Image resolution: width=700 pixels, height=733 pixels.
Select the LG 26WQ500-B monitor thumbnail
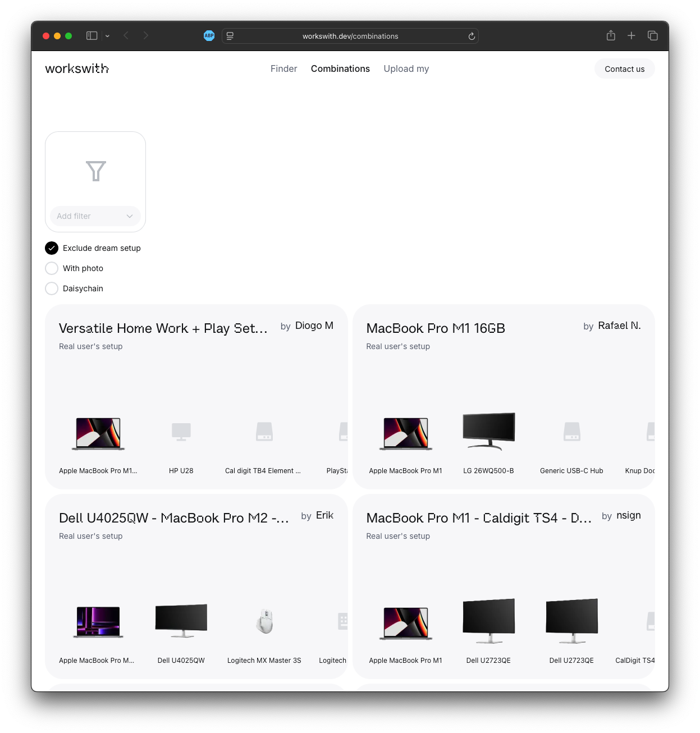pos(488,432)
